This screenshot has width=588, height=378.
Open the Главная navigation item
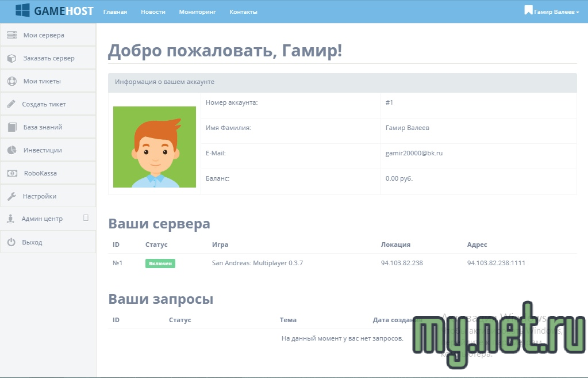115,12
